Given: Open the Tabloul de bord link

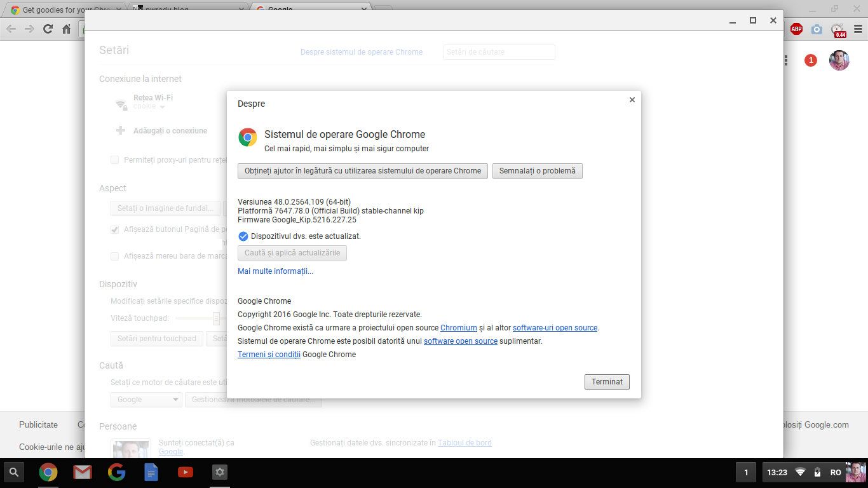Looking at the screenshot, I should (465, 443).
